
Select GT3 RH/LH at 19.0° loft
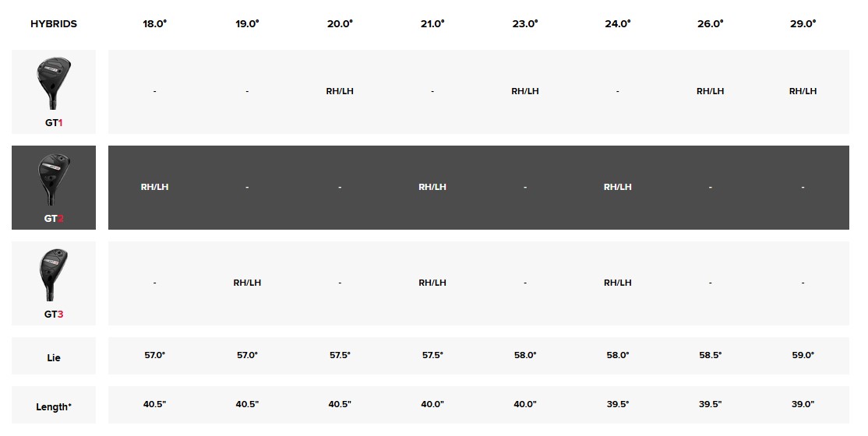[x=247, y=283]
